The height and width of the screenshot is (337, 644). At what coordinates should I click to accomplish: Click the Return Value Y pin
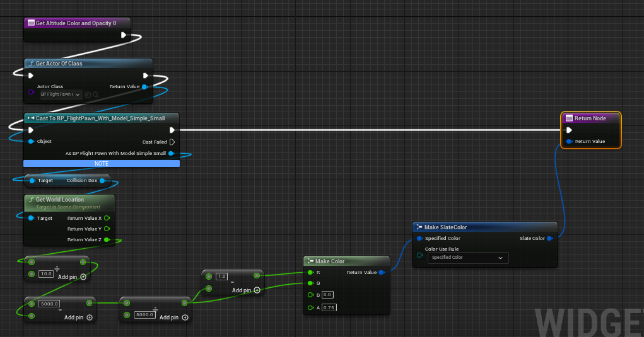tap(107, 229)
